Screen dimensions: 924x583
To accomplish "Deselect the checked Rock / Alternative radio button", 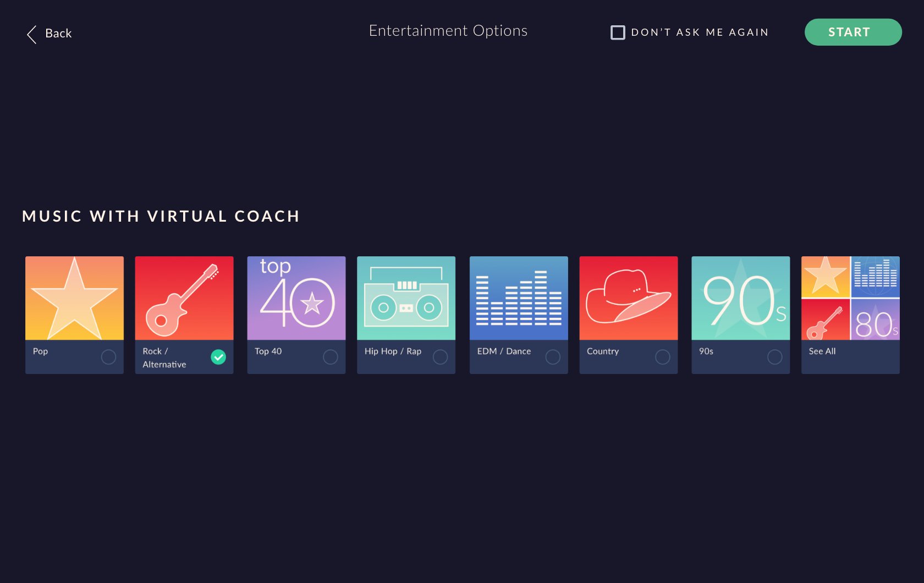I will (218, 357).
